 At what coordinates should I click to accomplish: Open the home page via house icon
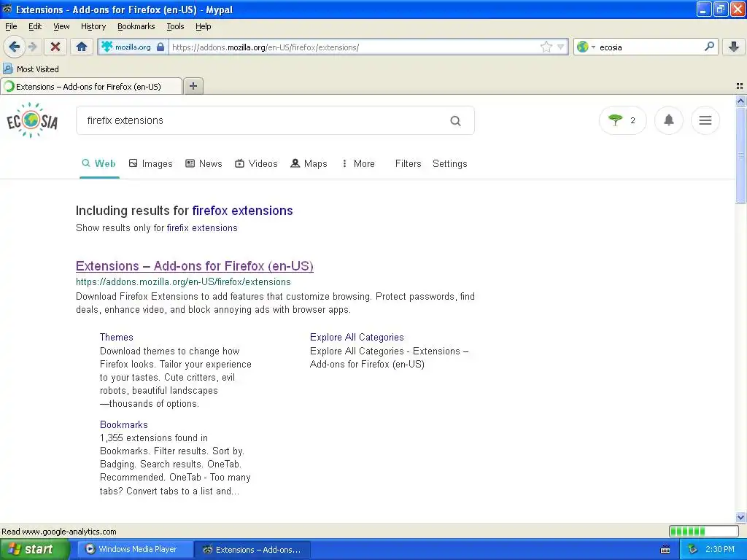pos(82,47)
